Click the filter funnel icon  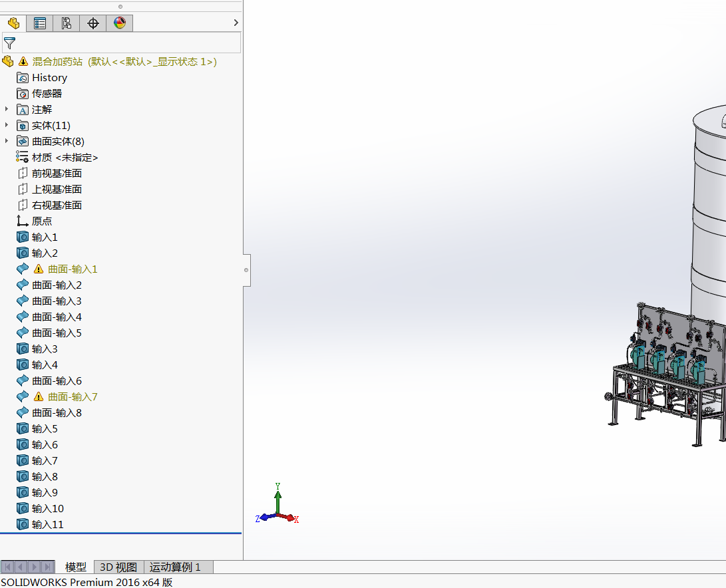point(10,43)
